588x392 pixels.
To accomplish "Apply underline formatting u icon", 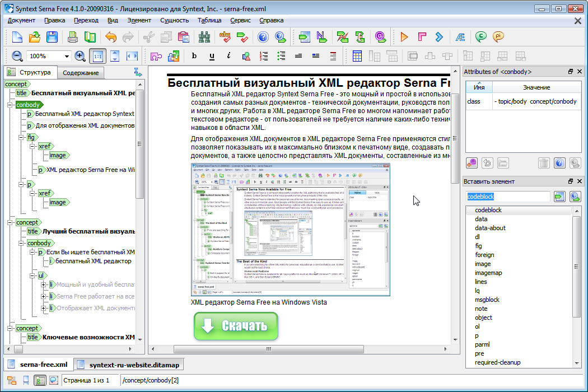I will pos(212,56).
